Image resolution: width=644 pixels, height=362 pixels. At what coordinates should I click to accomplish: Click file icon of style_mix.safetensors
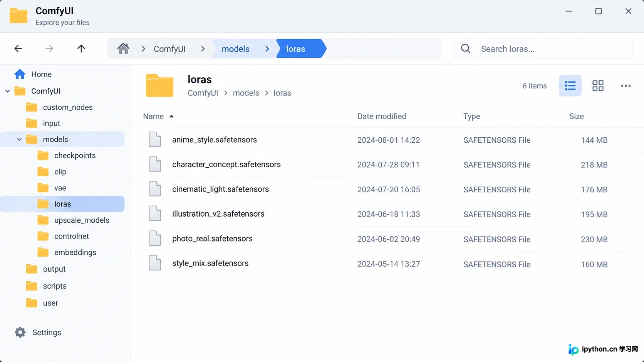(155, 263)
